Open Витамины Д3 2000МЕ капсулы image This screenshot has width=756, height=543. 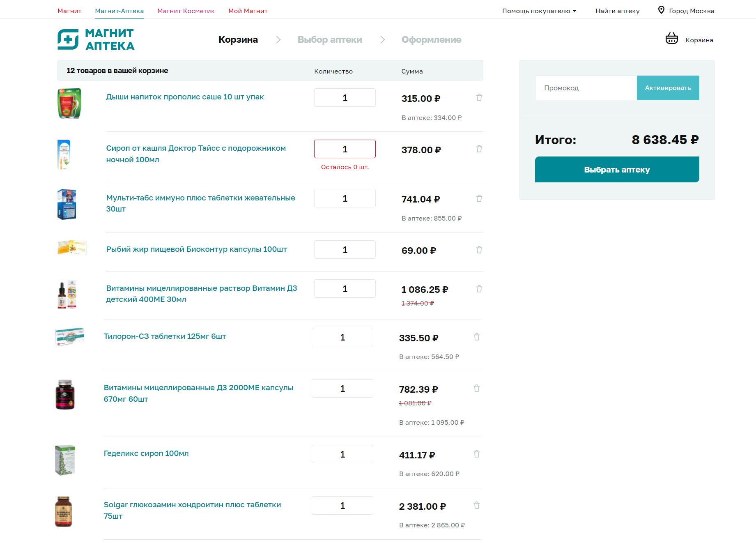pos(65,394)
